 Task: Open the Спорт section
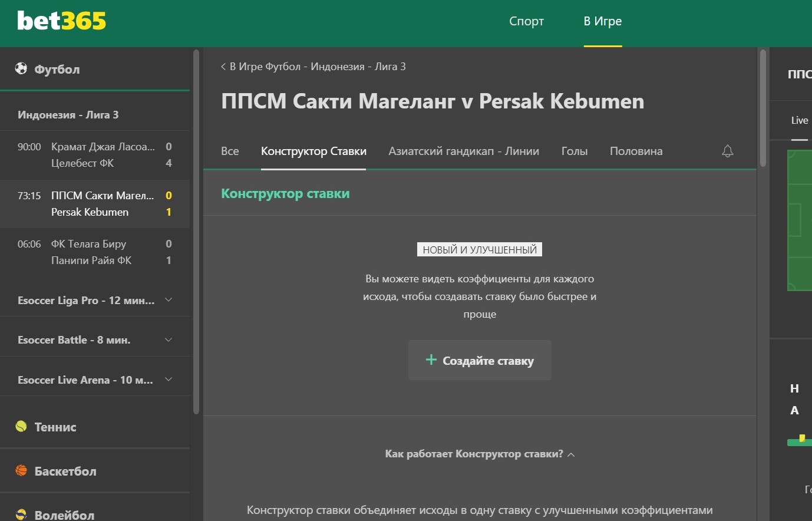pyautogui.click(x=526, y=21)
